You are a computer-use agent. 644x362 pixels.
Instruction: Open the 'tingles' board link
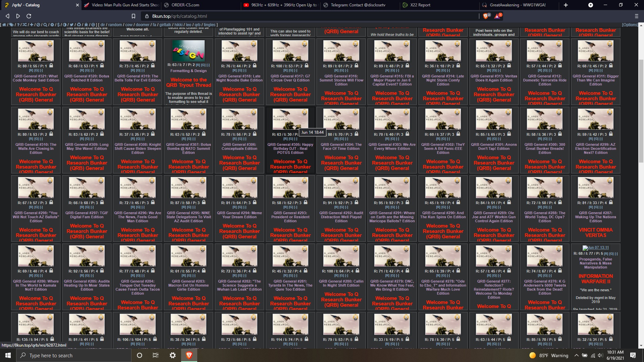pyautogui.click(x=210, y=25)
